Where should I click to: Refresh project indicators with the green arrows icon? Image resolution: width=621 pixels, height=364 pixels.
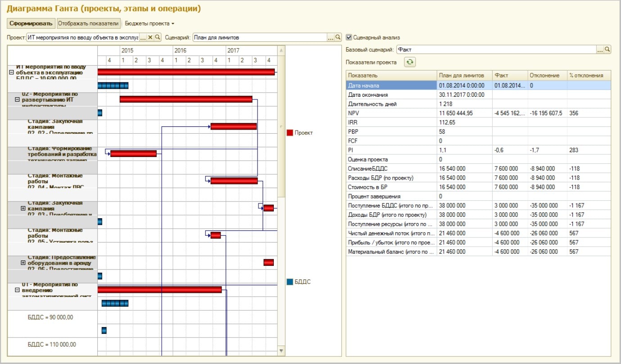click(409, 62)
